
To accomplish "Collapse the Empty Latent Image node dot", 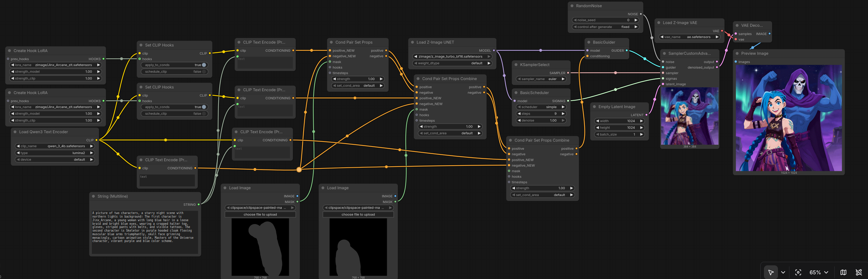I will 595,107.
